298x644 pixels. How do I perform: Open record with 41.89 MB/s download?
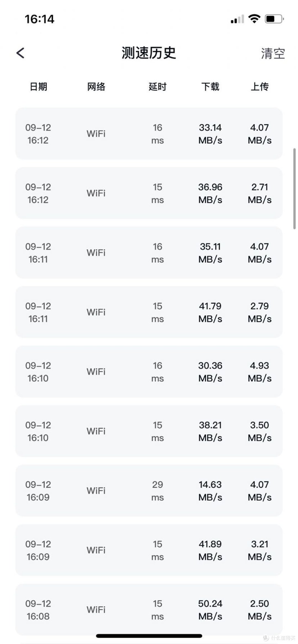click(x=149, y=550)
